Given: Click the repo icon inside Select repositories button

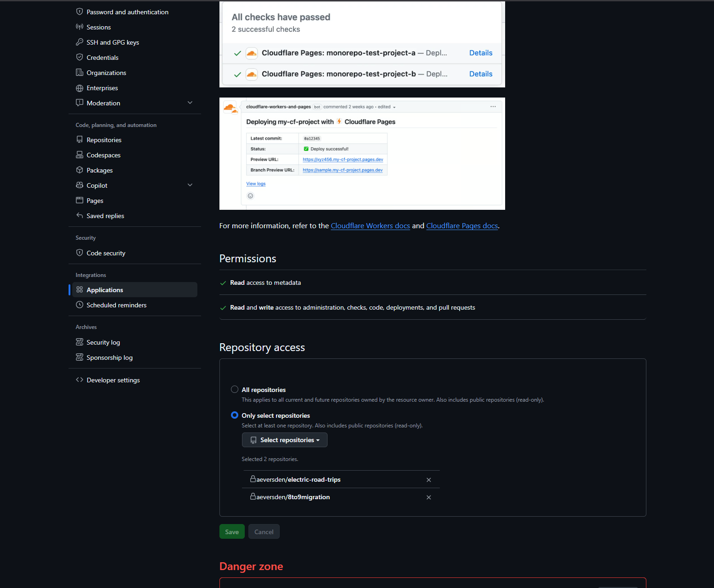Looking at the screenshot, I should pyautogui.click(x=253, y=440).
